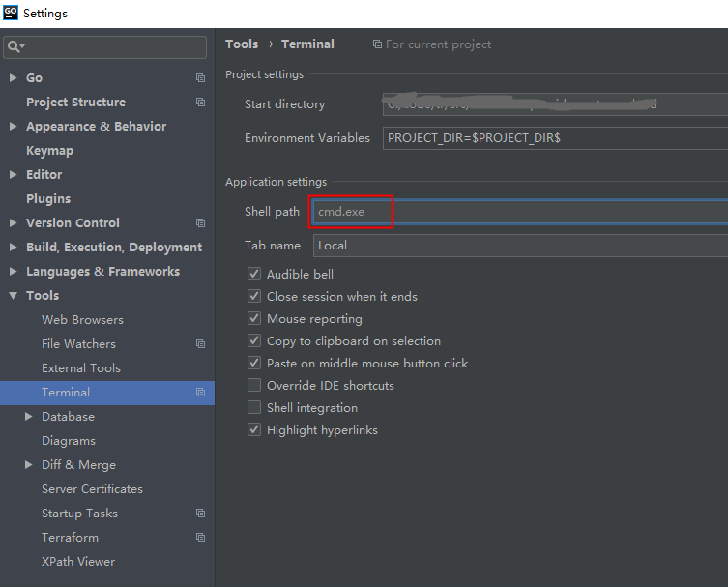The image size is (728, 587).
Task: Disable the Audible bell checkbox
Action: pyautogui.click(x=254, y=274)
